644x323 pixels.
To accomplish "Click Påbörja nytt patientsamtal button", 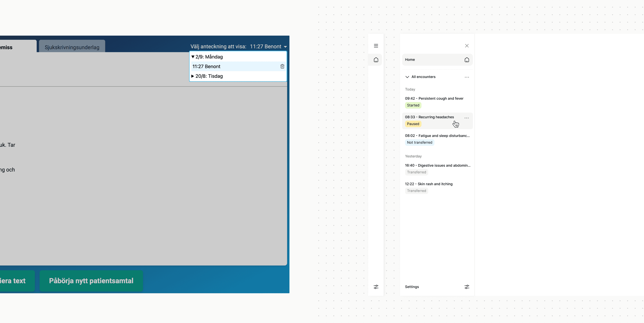I will [x=91, y=281].
